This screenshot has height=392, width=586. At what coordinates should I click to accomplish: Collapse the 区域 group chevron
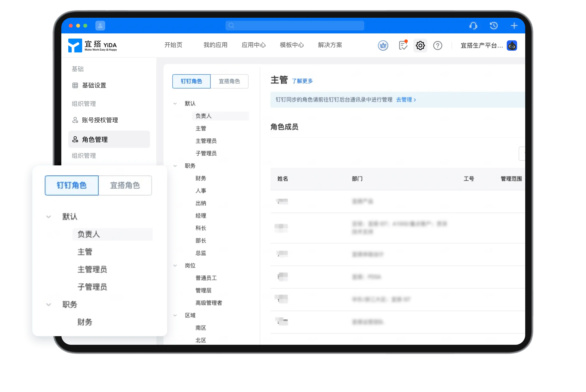175,315
